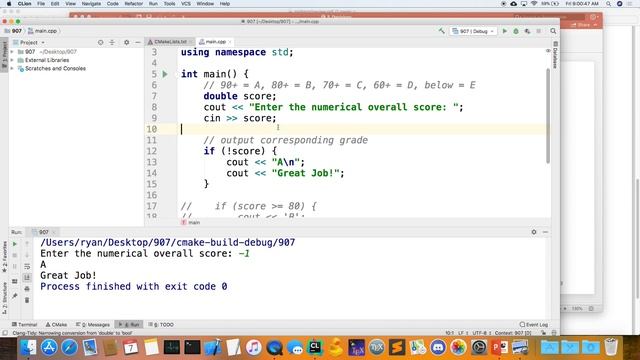
Task: Run the program with the toolbar play icon
Action: click(x=504, y=31)
